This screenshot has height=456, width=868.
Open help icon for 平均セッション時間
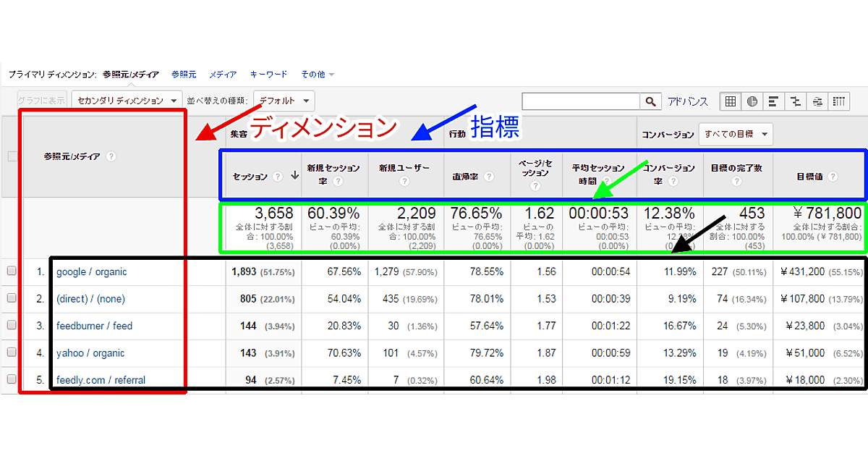607,182
